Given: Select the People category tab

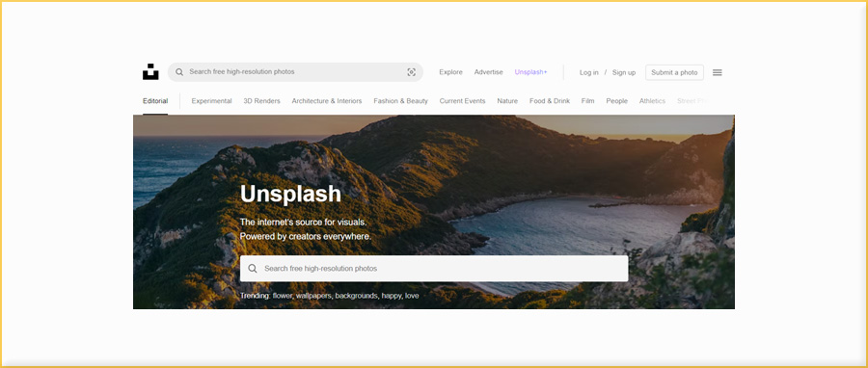Looking at the screenshot, I should (616, 101).
